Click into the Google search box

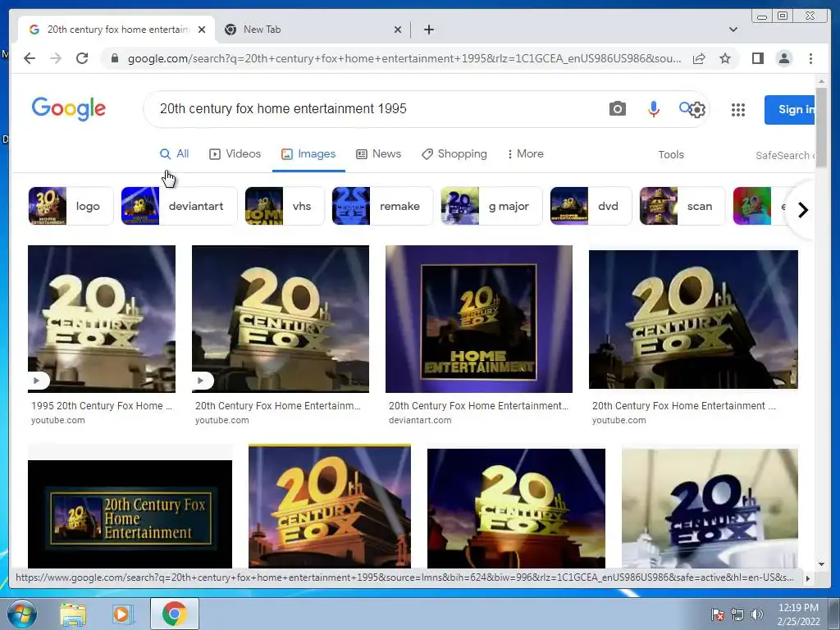(375, 109)
